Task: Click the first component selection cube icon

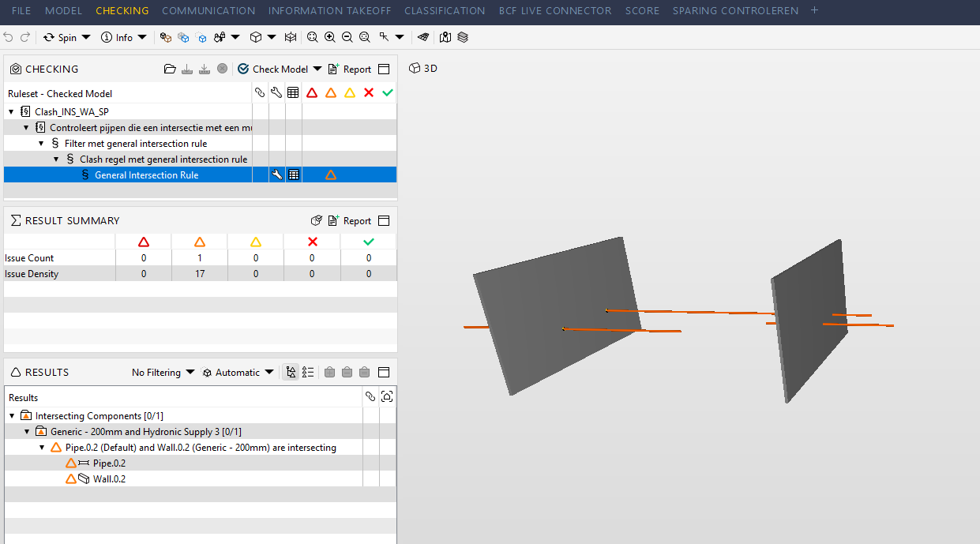Action: (x=165, y=37)
